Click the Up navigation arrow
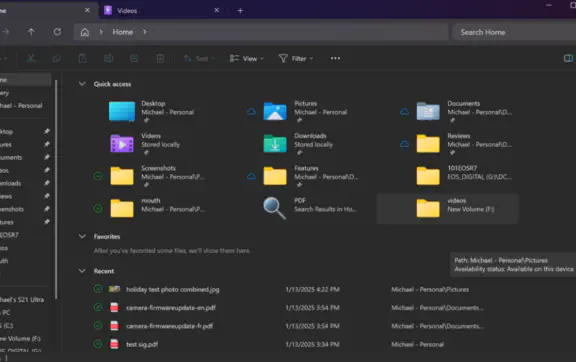Image resolution: width=576 pixels, height=362 pixels. tap(31, 32)
